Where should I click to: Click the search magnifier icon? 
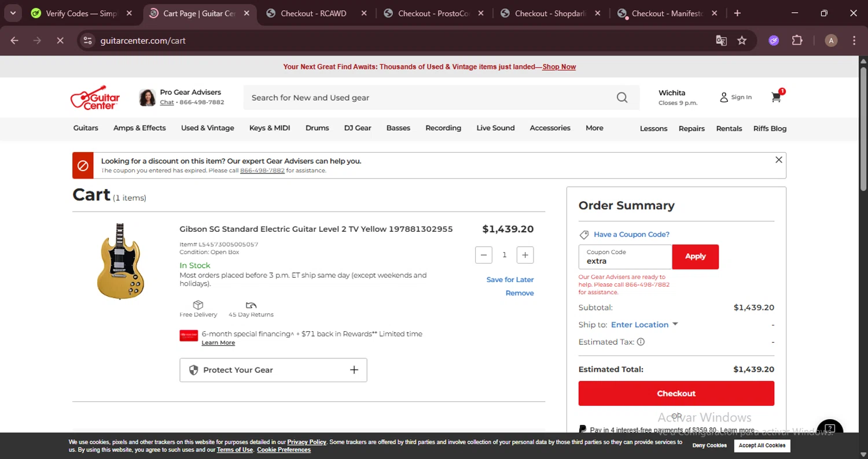pos(622,98)
